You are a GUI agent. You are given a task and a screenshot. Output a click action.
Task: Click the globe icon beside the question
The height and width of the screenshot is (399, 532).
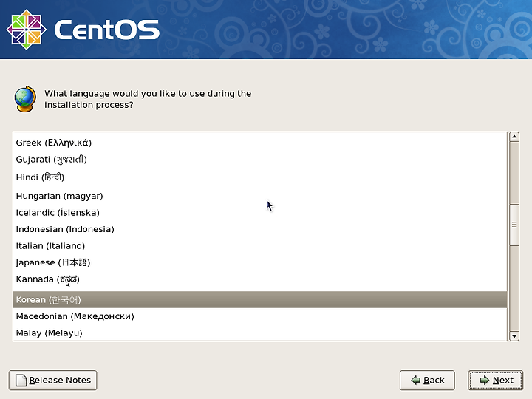point(25,99)
